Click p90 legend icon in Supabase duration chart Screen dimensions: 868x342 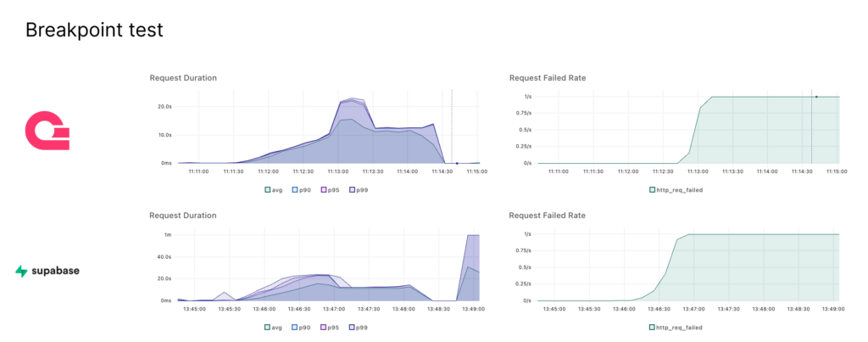tap(296, 327)
